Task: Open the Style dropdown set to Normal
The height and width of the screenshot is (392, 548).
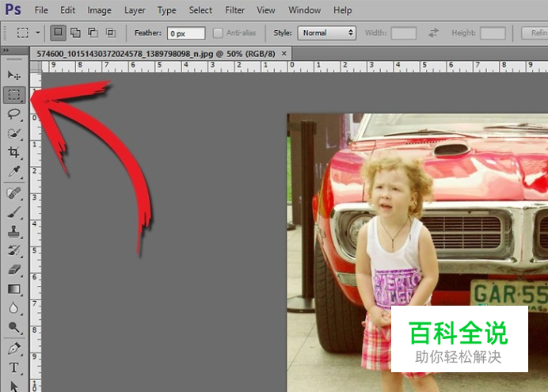Action: pos(326,33)
